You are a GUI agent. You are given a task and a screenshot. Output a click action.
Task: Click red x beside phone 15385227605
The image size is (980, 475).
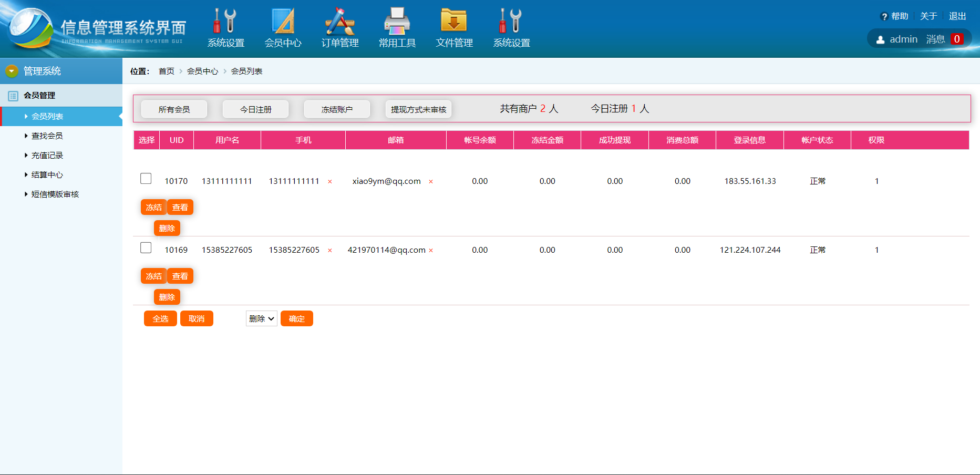coord(330,251)
